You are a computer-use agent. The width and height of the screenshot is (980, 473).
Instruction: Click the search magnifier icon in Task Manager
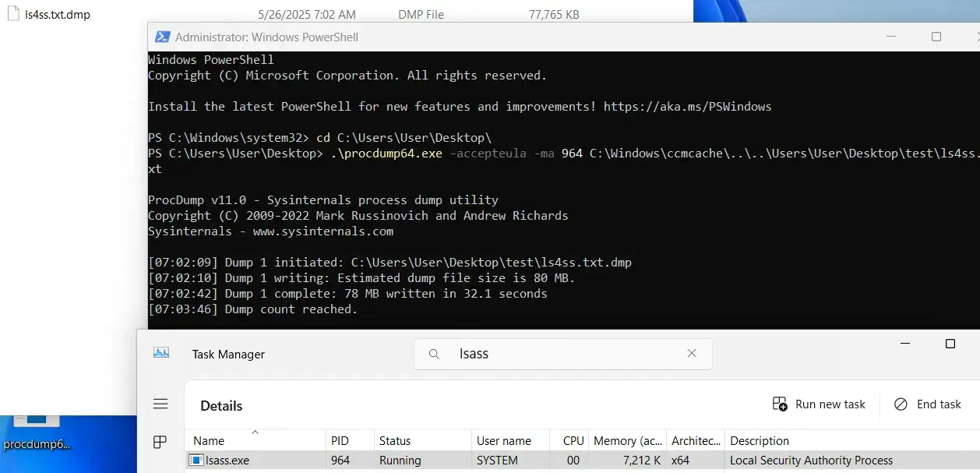434,354
